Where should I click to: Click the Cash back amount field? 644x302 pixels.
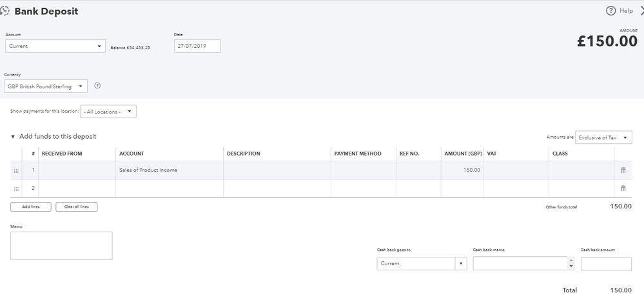point(605,263)
